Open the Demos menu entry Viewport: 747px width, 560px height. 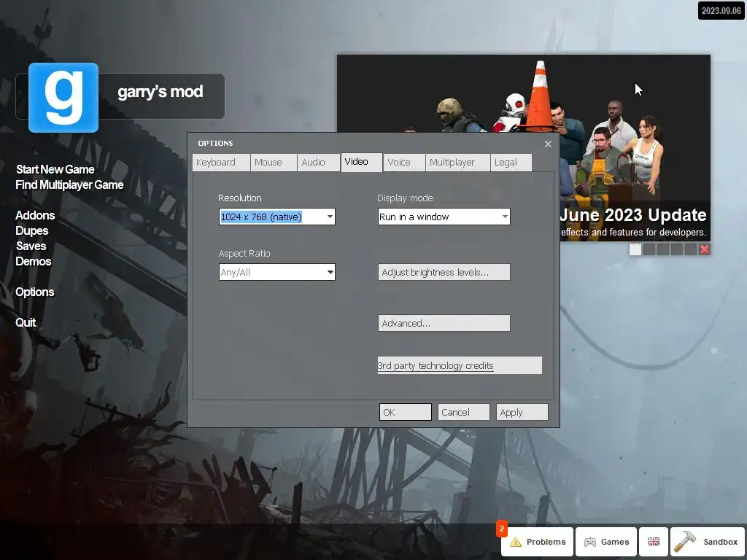[34, 261]
